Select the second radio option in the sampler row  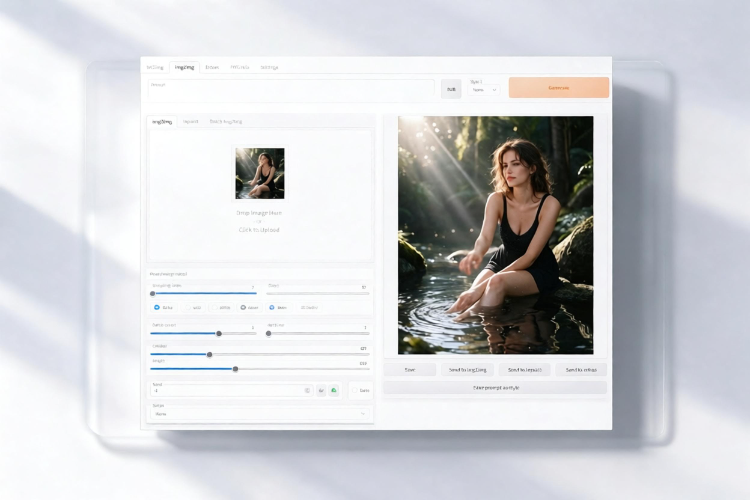(193, 308)
